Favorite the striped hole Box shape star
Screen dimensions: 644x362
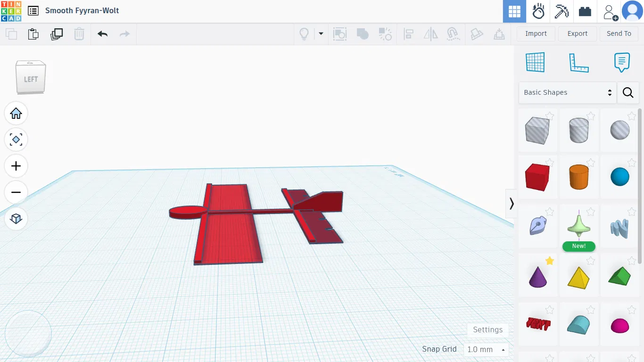(550, 116)
